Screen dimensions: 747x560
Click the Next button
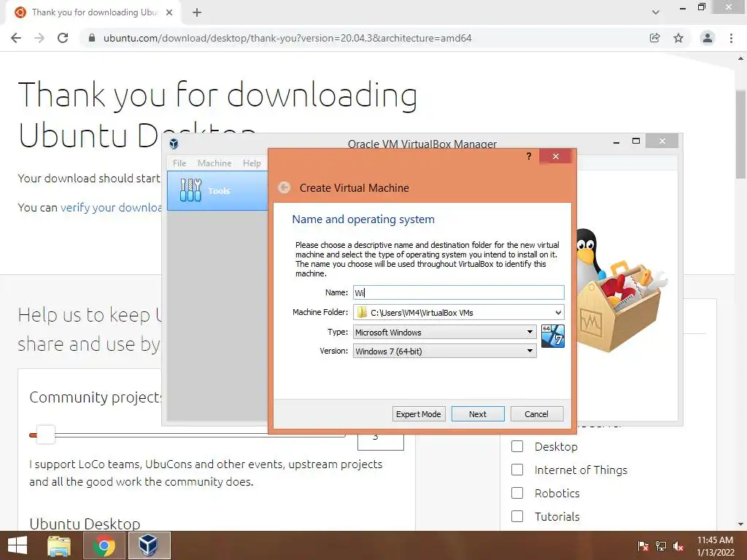click(478, 414)
